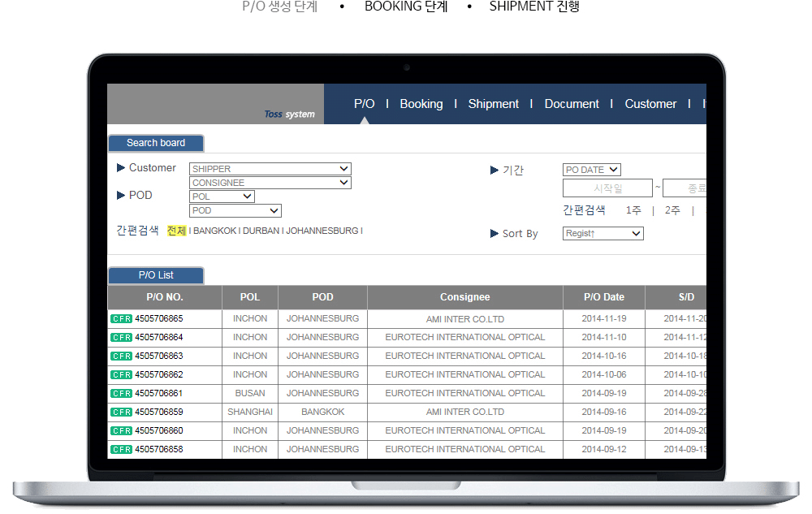Click the BOOKING 단계 heading above laptop

tap(406, 6)
